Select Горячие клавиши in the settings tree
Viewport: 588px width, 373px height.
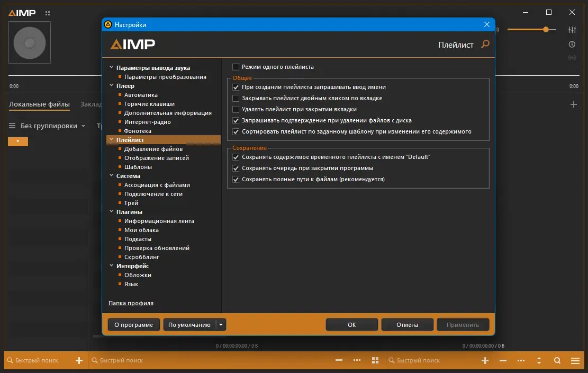coord(149,104)
